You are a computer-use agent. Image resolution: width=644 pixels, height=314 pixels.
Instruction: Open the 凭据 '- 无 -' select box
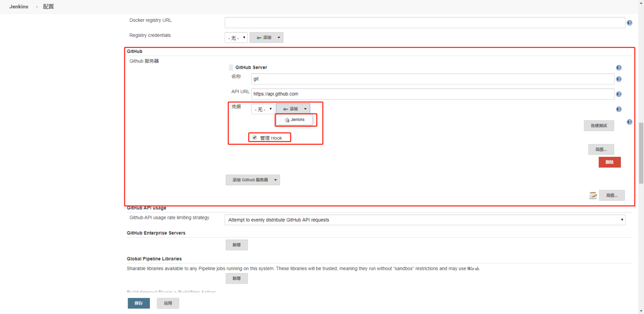click(x=263, y=109)
